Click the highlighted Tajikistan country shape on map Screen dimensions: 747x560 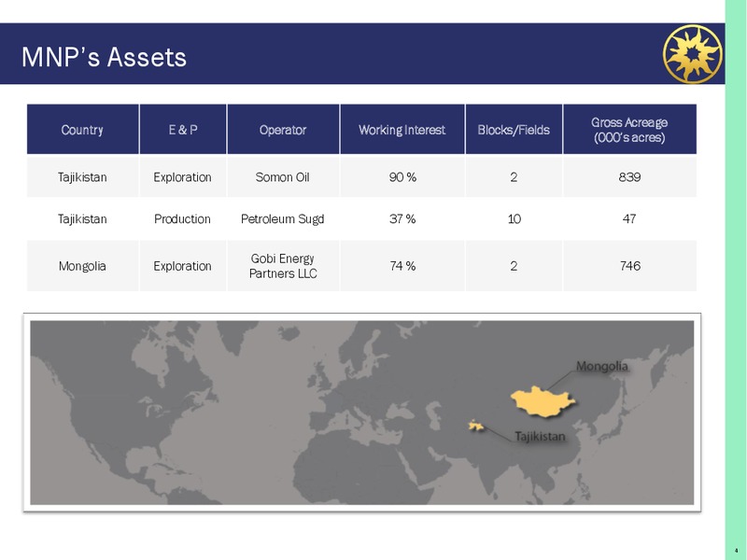coord(476,426)
